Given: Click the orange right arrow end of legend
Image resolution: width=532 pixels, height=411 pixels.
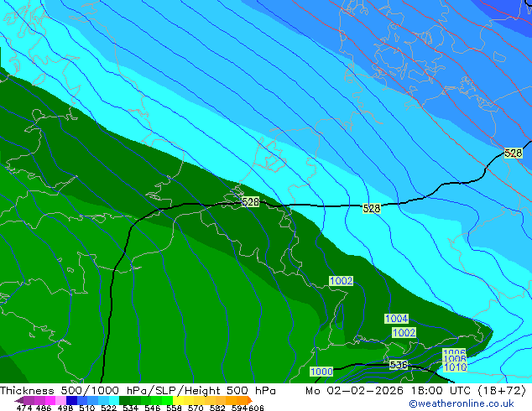Looking at the screenshot, I should (x=250, y=401).
